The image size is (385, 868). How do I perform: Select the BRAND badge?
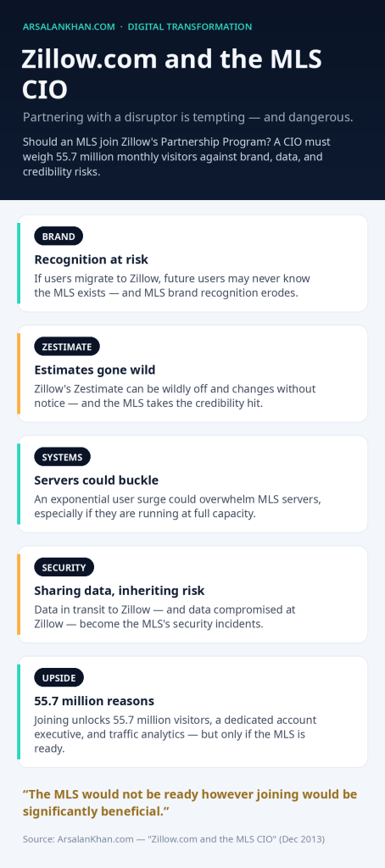[59, 236]
